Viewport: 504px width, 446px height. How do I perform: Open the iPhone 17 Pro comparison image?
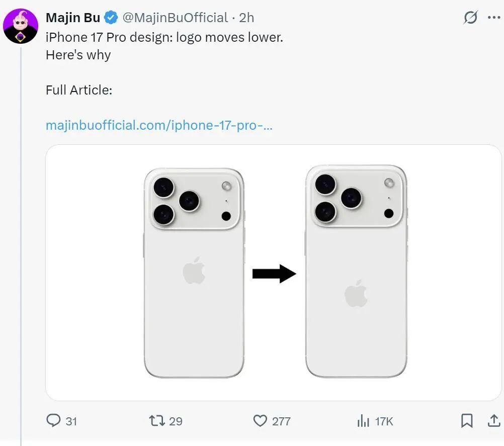pyautogui.click(x=275, y=272)
